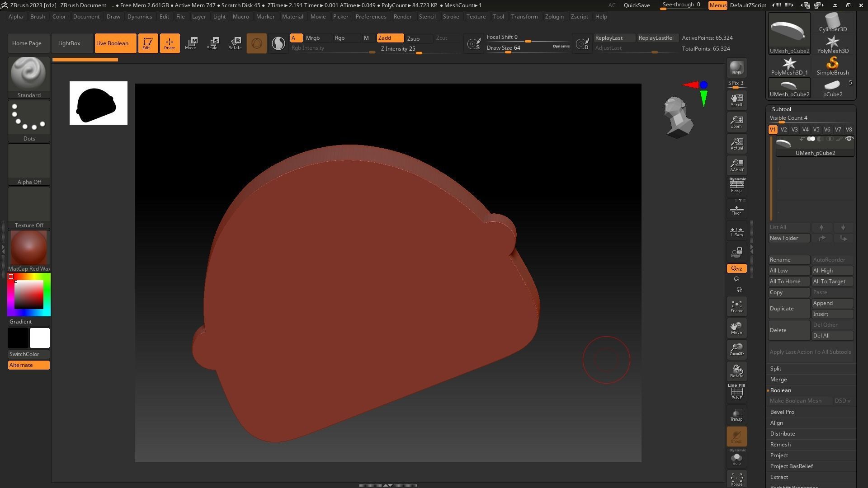Click the Frame mesh icon
The height and width of the screenshot is (488, 868).
736,307
